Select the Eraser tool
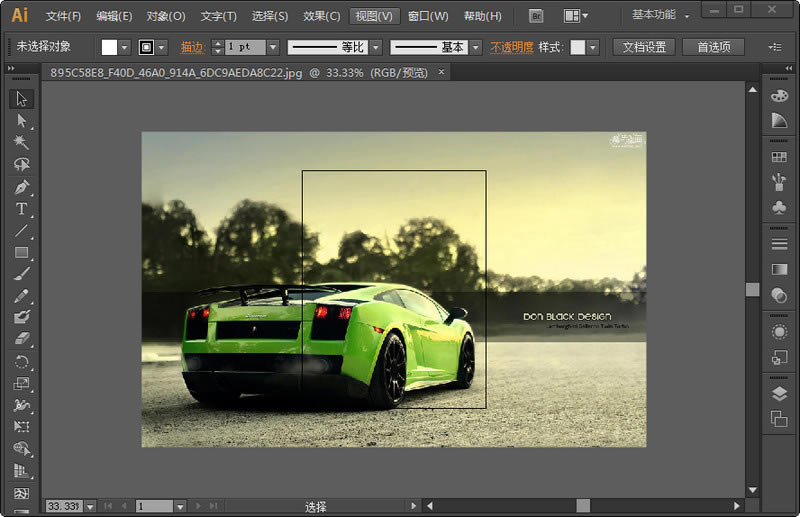This screenshot has width=800, height=517. coord(21,340)
